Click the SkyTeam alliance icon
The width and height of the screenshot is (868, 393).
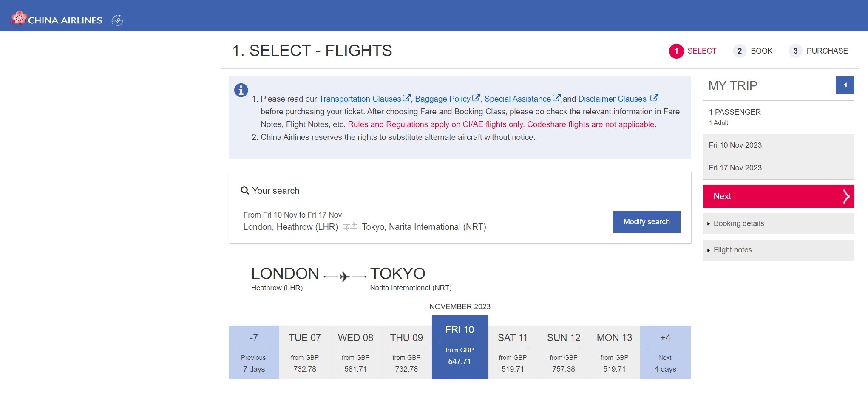(x=117, y=20)
